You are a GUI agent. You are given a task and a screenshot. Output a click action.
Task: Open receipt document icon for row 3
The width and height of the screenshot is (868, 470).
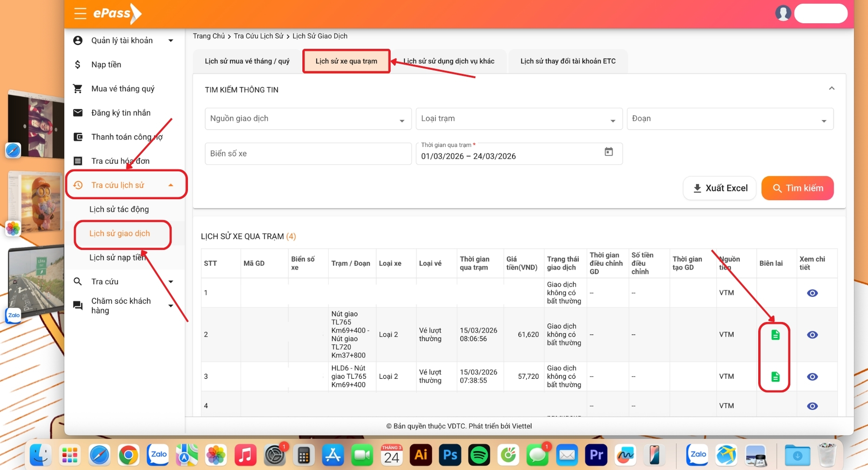[x=775, y=376]
